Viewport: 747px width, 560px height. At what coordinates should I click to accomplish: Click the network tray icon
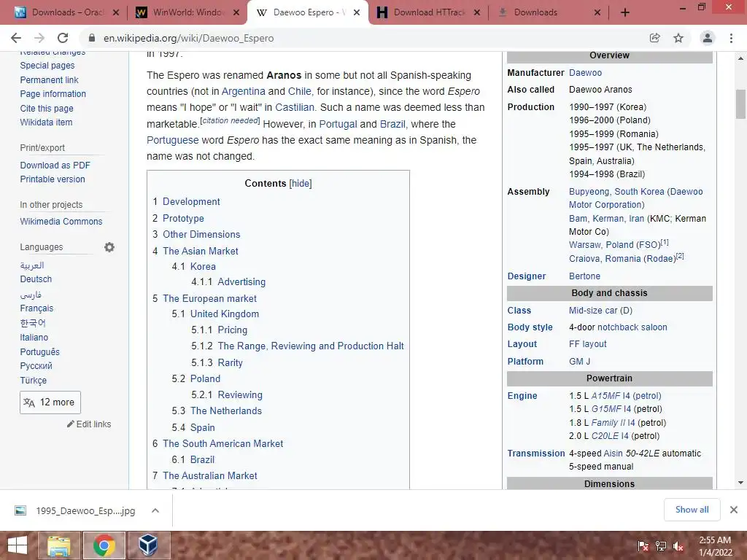click(661, 546)
